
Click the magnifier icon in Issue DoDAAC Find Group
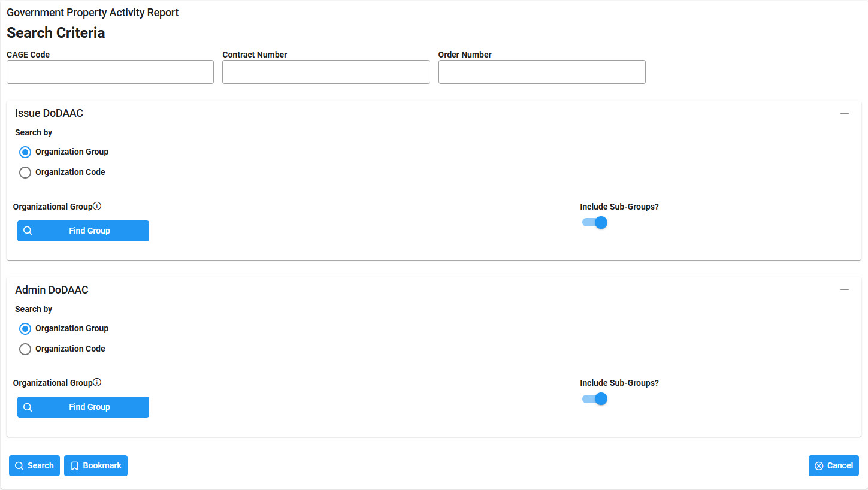(x=28, y=231)
